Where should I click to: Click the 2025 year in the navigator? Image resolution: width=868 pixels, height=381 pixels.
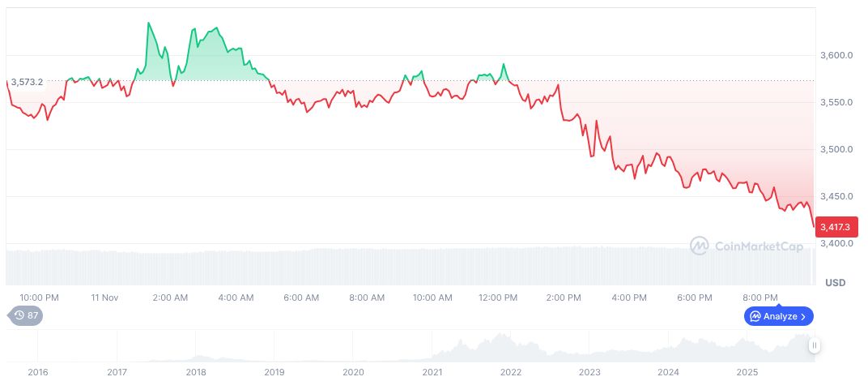point(747,372)
